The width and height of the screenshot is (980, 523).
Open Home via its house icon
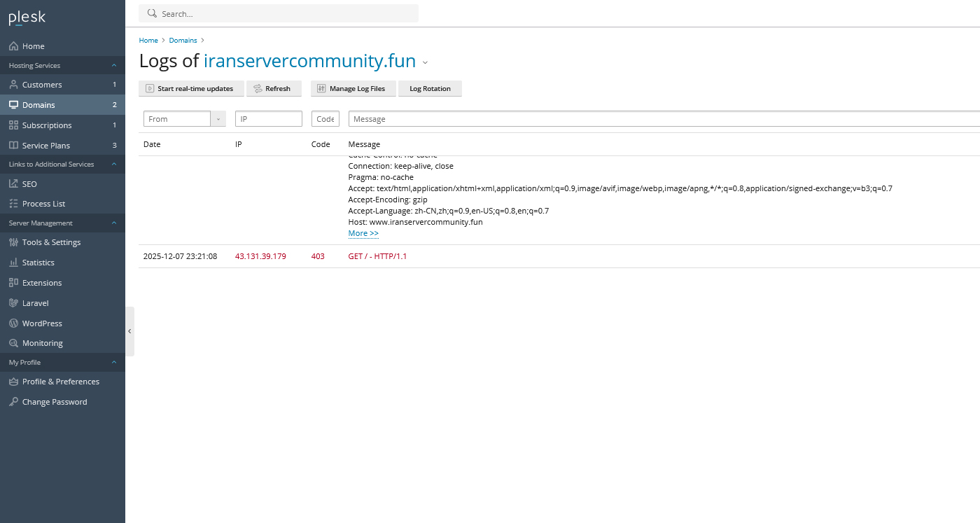(13, 46)
